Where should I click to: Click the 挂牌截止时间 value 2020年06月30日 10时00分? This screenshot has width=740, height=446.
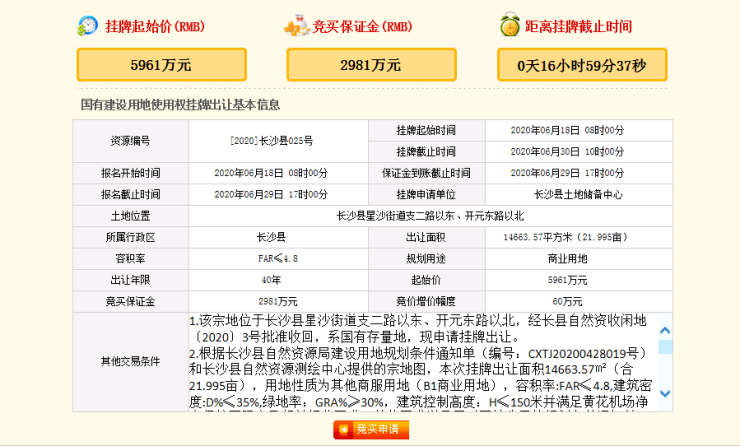pos(567,151)
